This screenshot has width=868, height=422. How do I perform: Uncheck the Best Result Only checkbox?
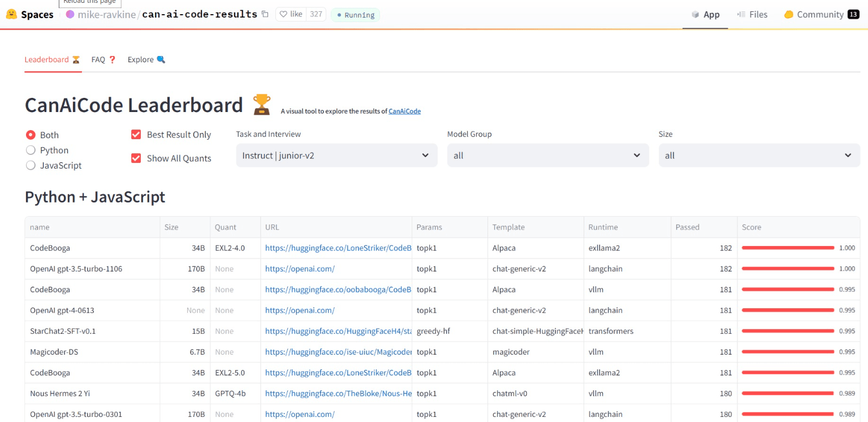coord(136,135)
